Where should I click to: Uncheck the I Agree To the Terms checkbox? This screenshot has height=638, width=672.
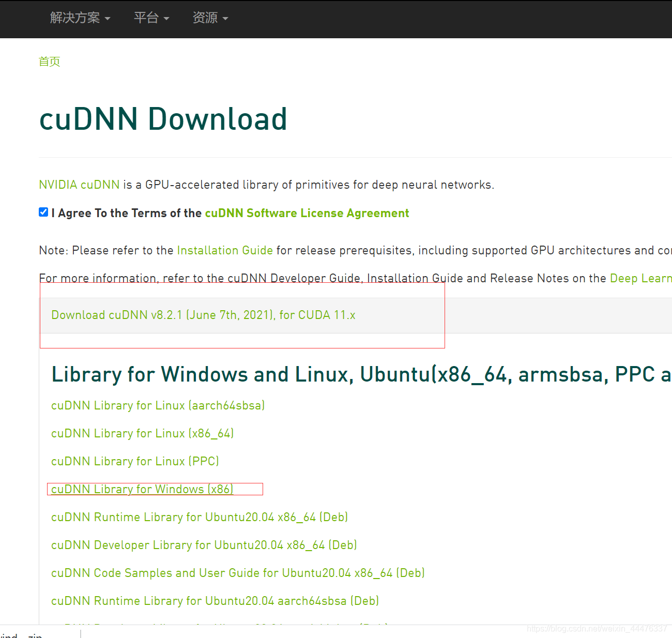(x=43, y=212)
